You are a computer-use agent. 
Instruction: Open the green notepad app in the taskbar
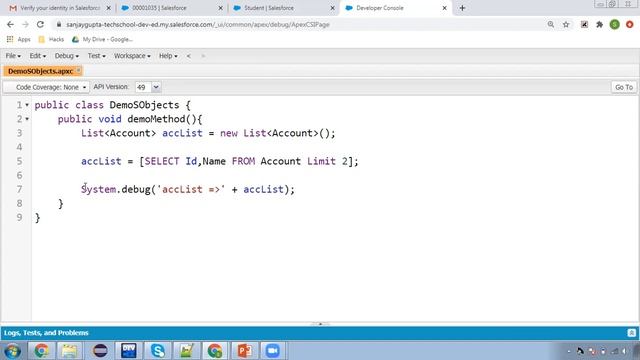pos(186,351)
